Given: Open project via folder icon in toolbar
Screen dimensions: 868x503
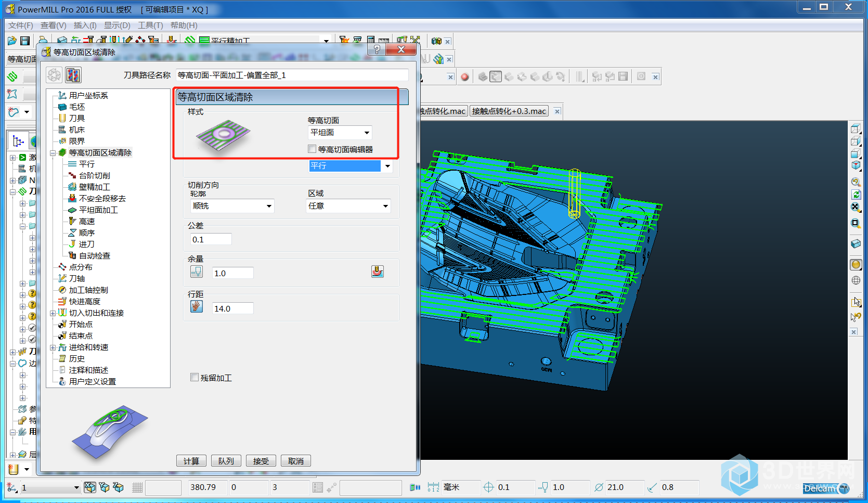Looking at the screenshot, I should (x=12, y=41).
